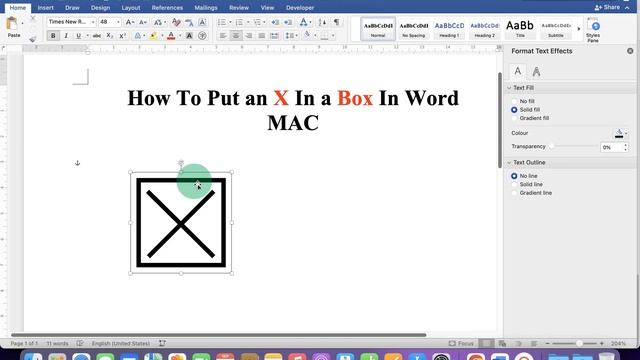The image size is (640, 360).
Task: Apply the No Spacing style
Action: pos(413,29)
